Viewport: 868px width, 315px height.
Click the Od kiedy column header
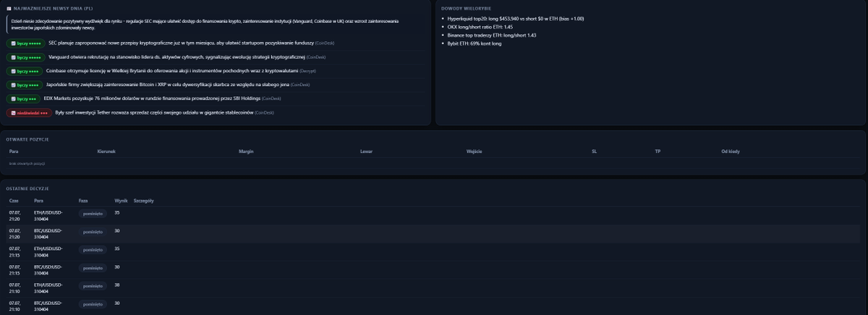(x=731, y=152)
